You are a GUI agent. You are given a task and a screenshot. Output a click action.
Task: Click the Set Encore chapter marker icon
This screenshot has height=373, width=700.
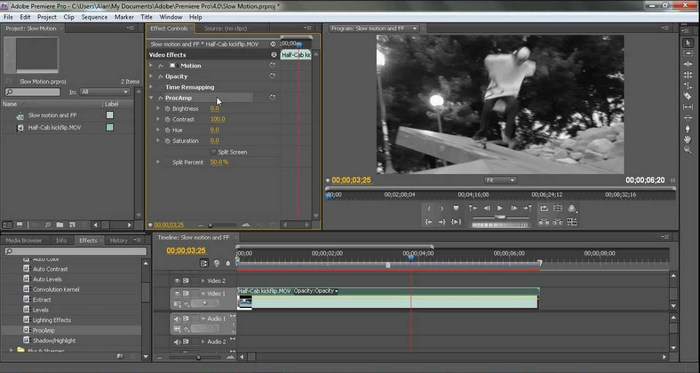[x=217, y=263]
